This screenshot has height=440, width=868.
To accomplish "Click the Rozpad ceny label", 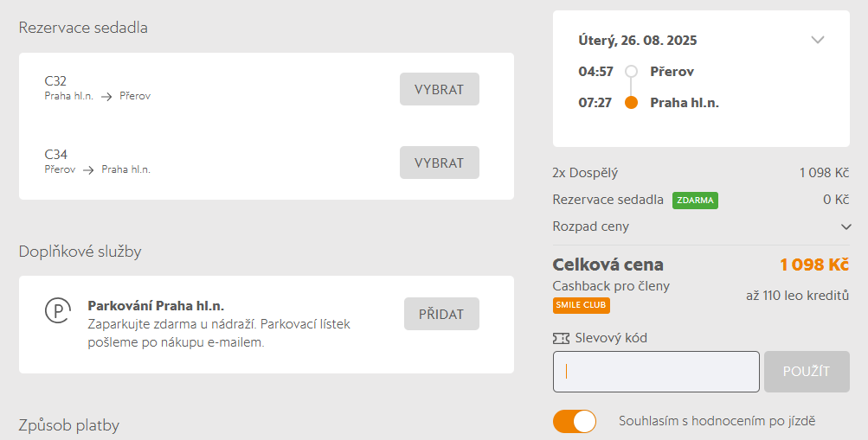I will click(x=591, y=226).
